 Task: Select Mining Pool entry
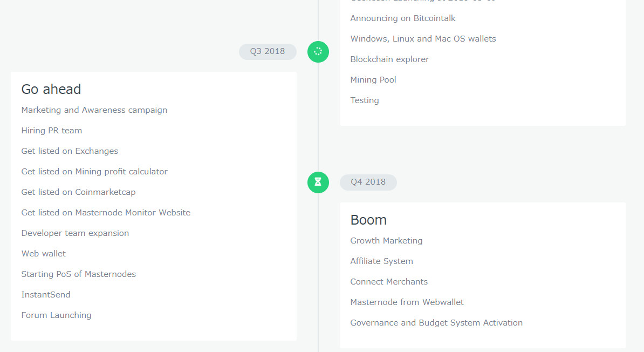(373, 80)
